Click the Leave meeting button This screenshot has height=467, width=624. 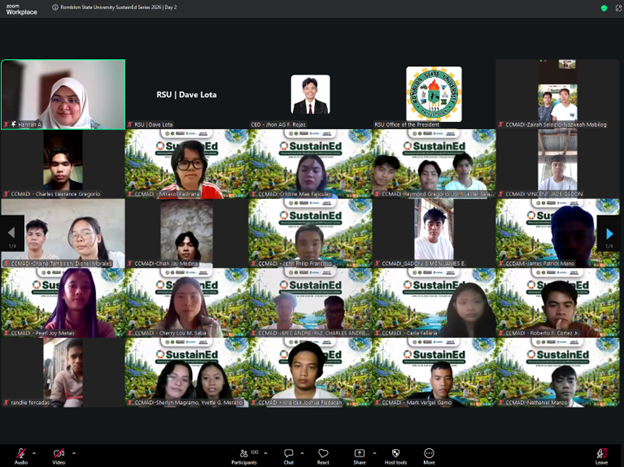click(x=601, y=453)
